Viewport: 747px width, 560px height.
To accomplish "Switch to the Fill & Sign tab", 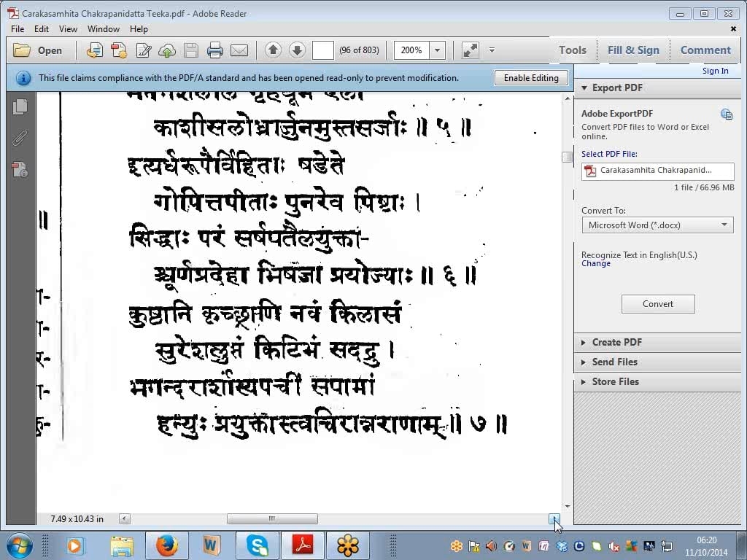I will [632, 50].
